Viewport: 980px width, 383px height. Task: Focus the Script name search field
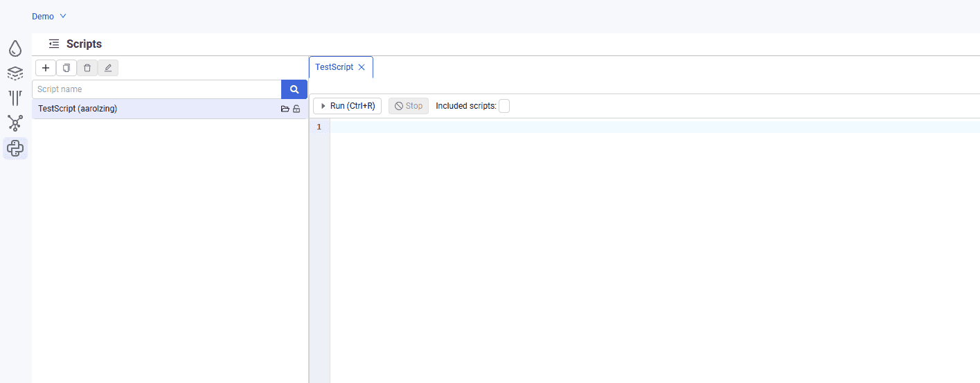click(x=157, y=89)
